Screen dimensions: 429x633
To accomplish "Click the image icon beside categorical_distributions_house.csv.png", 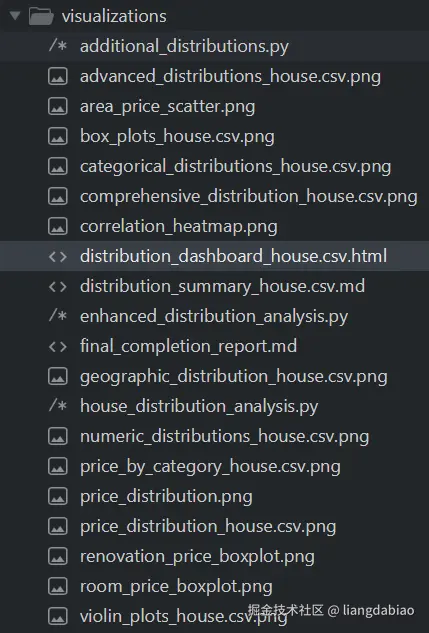I will pos(58,166).
